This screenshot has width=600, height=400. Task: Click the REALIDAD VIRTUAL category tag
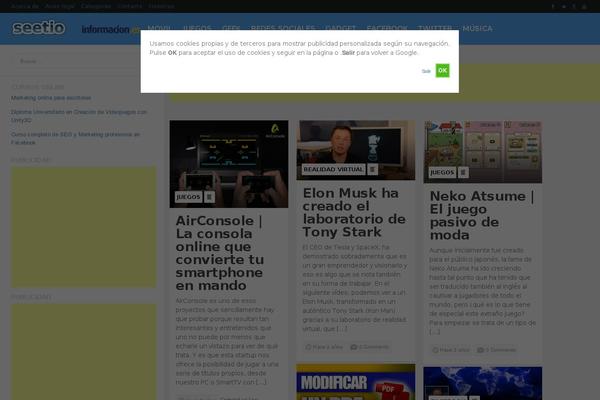(333, 169)
